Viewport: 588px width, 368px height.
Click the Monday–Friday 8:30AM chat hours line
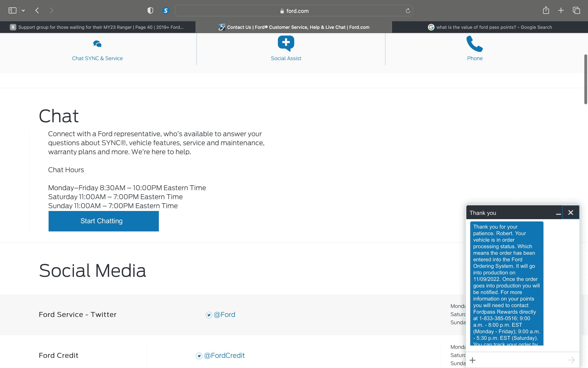127,188
